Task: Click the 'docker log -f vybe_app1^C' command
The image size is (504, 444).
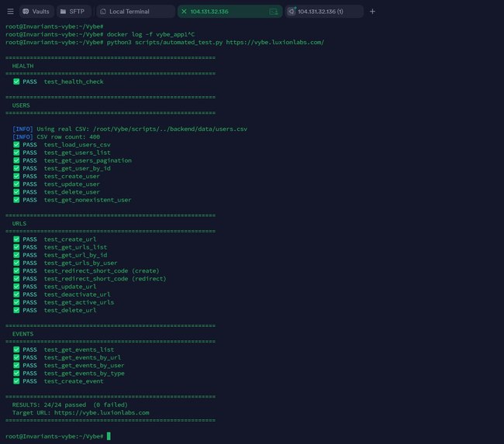Action: tap(150, 34)
